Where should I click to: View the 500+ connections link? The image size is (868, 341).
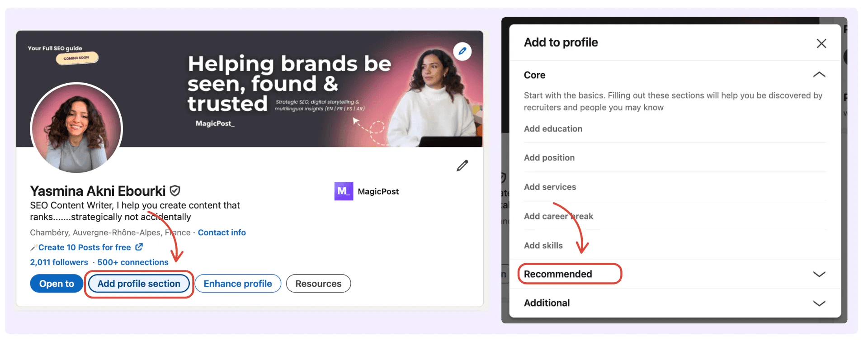[133, 262]
